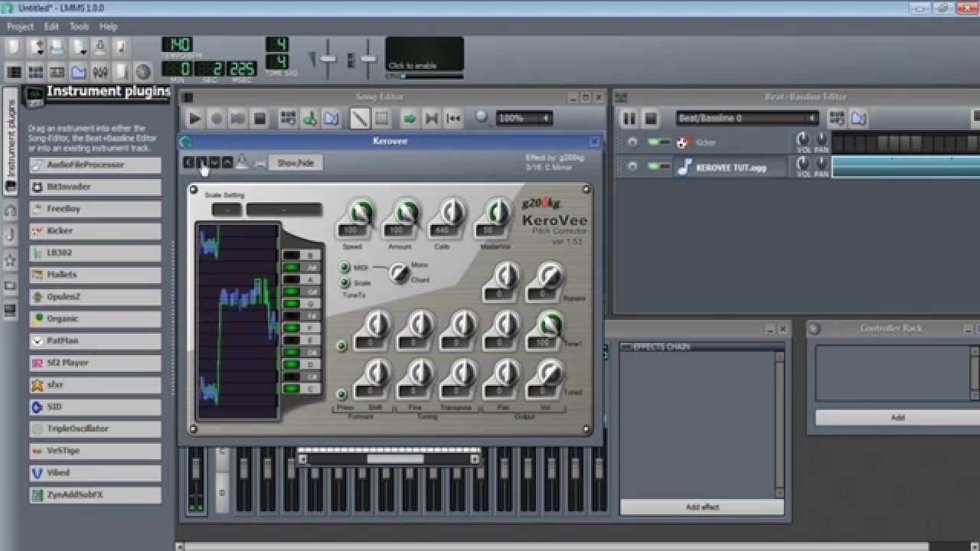
Task: Turn the Amount knob in KeroVee
Action: point(406,214)
